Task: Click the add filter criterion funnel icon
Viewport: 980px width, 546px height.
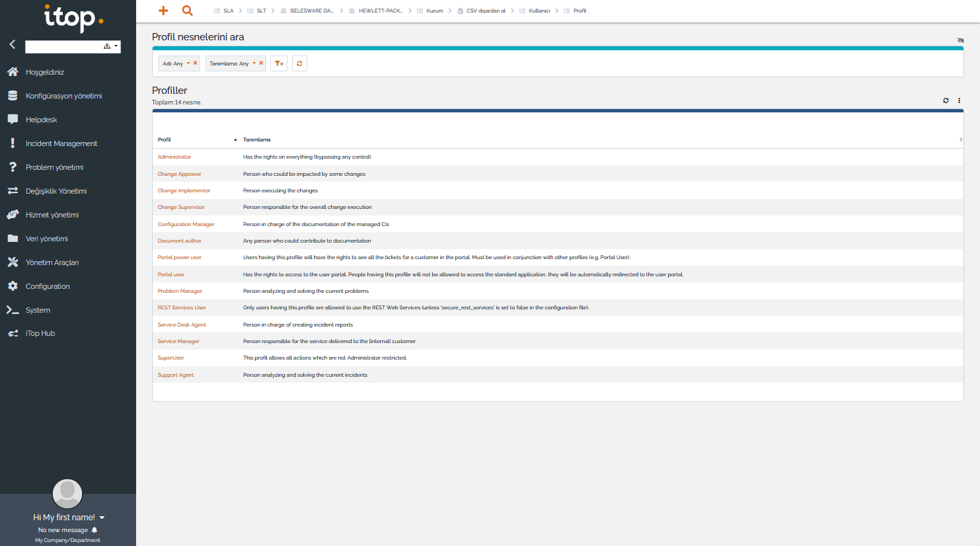Action: 279,63
